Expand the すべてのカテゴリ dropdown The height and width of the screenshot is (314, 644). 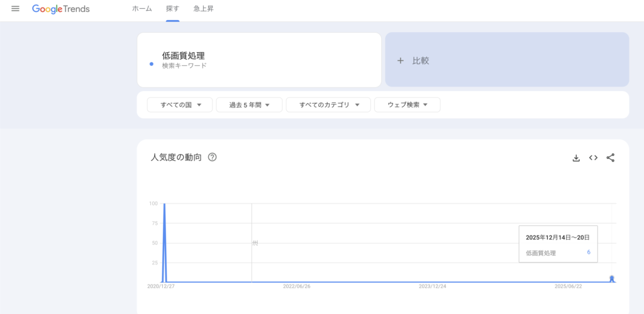tap(328, 105)
